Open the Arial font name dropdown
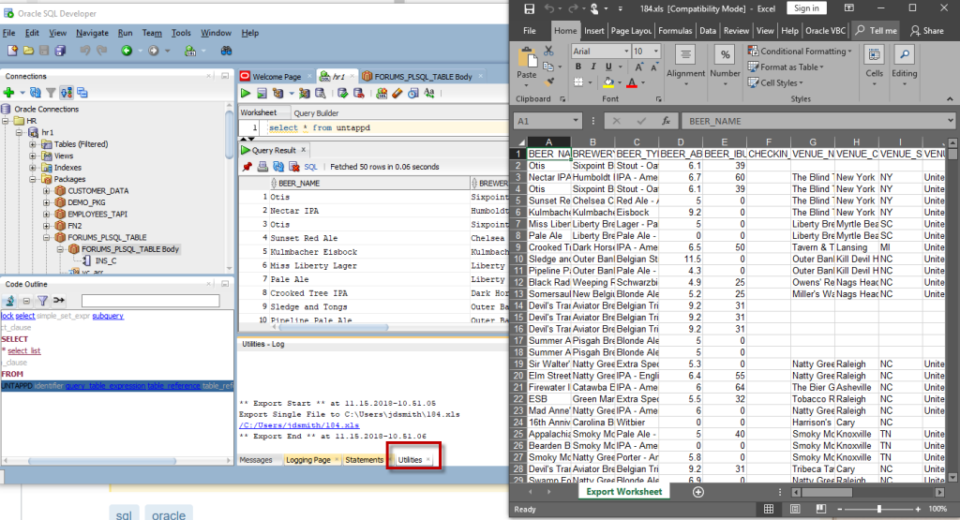960x520 pixels. tap(626, 51)
